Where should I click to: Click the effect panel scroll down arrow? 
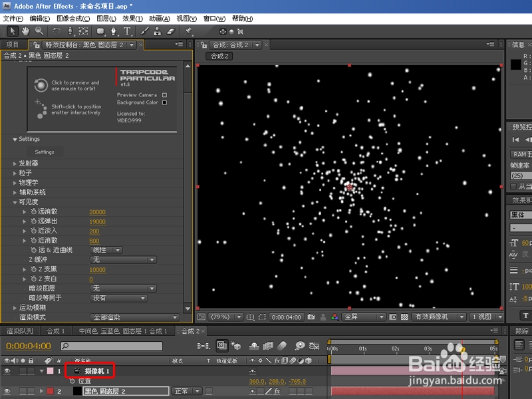188,309
